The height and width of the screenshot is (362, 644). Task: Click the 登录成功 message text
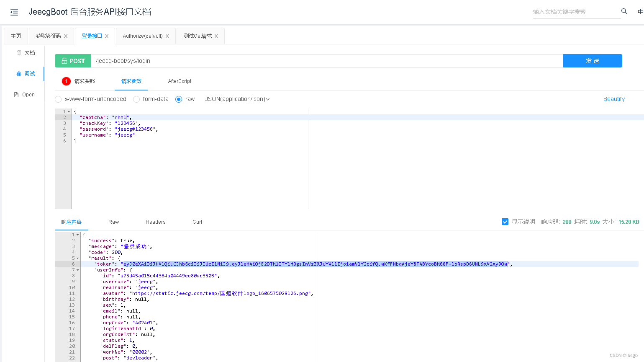[135, 246]
